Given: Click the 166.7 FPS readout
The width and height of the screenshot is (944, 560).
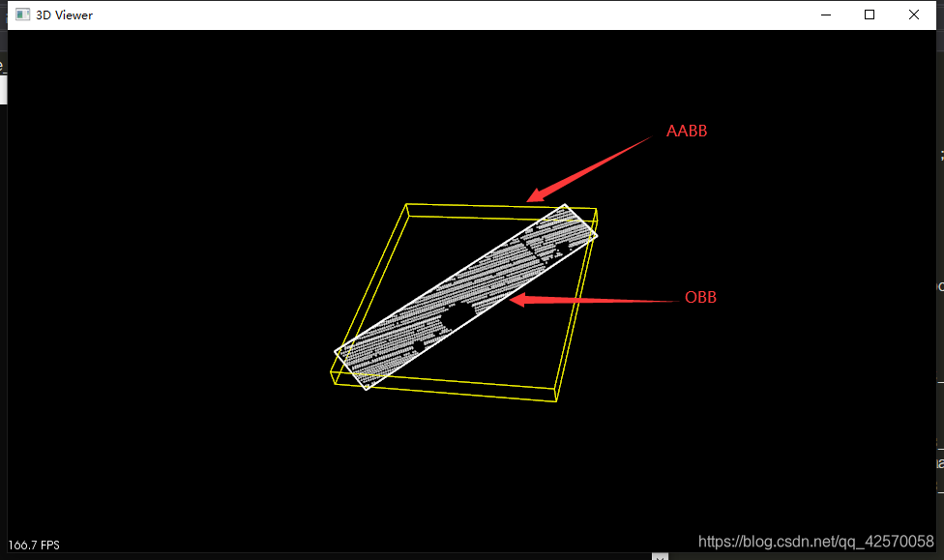Looking at the screenshot, I should coord(34,545).
